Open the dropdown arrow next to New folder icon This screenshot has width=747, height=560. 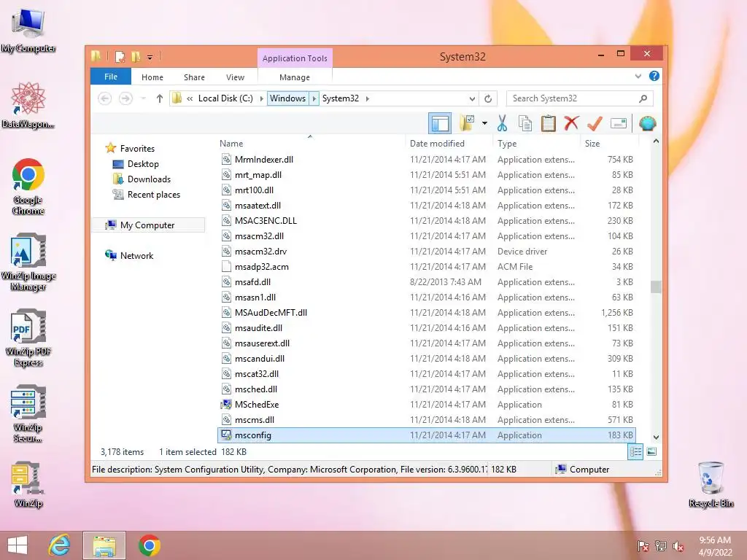[x=484, y=123]
